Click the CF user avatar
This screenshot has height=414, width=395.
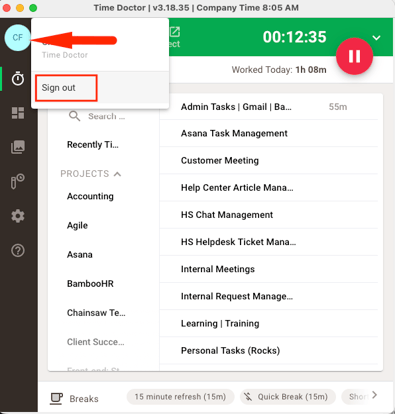pos(18,38)
